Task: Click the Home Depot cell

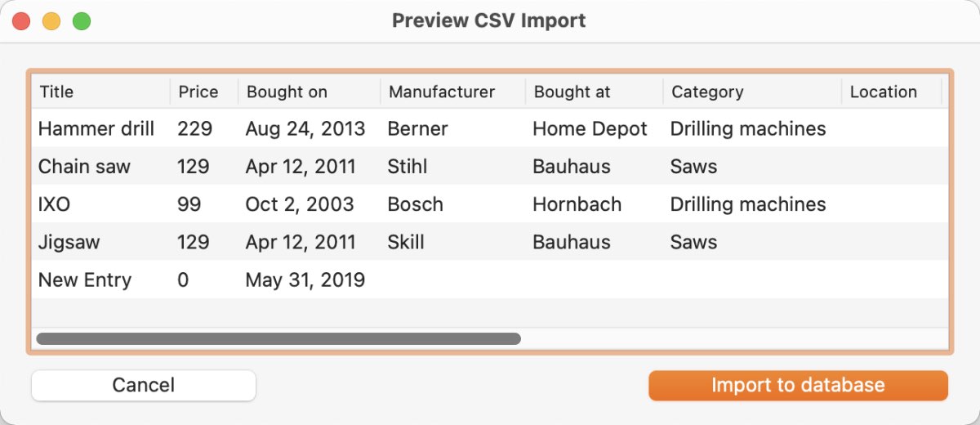Action: point(590,129)
